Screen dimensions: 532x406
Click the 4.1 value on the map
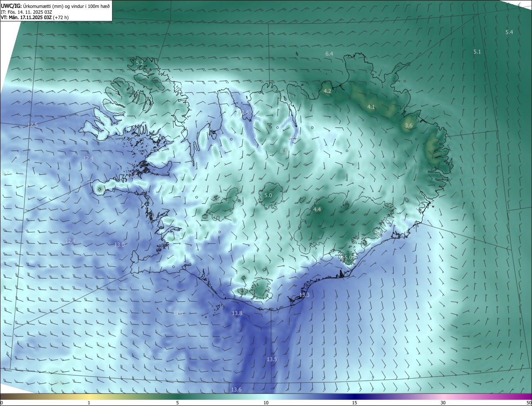coord(371,107)
